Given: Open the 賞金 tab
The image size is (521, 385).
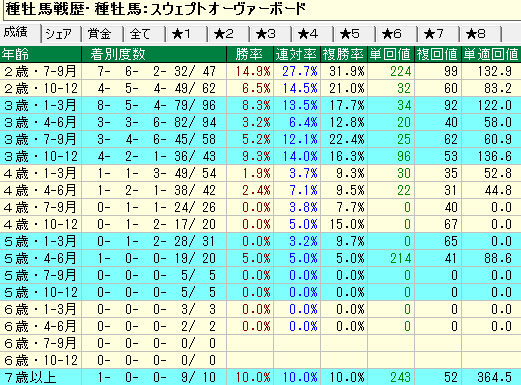Looking at the screenshot, I should point(102,34).
